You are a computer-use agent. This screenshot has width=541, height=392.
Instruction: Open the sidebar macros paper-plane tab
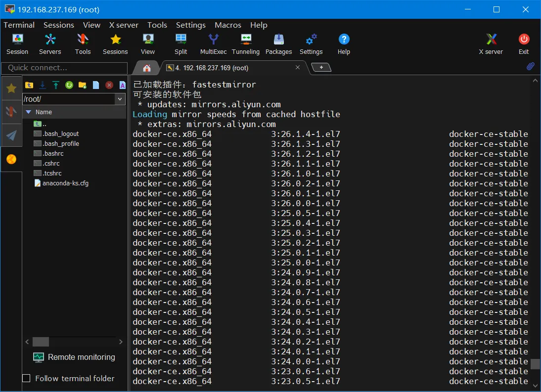tap(11, 135)
